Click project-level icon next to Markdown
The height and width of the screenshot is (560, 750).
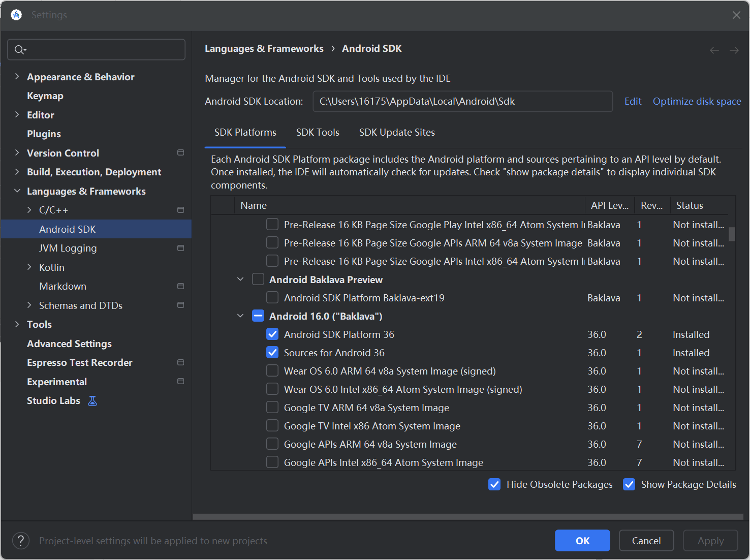[x=180, y=286]
